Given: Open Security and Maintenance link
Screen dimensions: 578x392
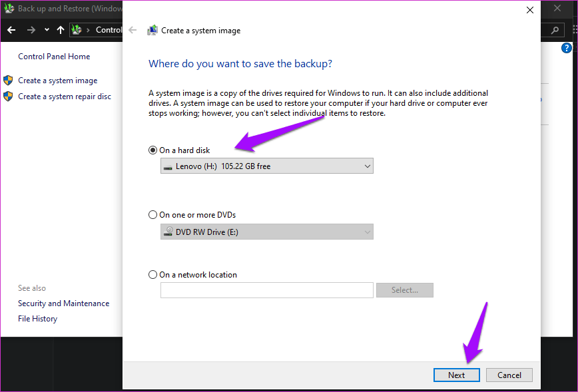Looking at the screenshot, I should (x=63, y=303).
